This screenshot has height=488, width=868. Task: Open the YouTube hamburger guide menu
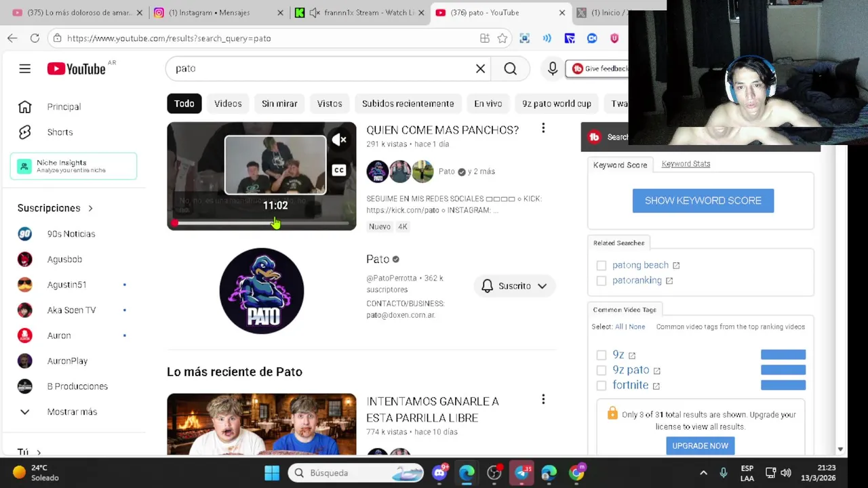tap(25, 68)
